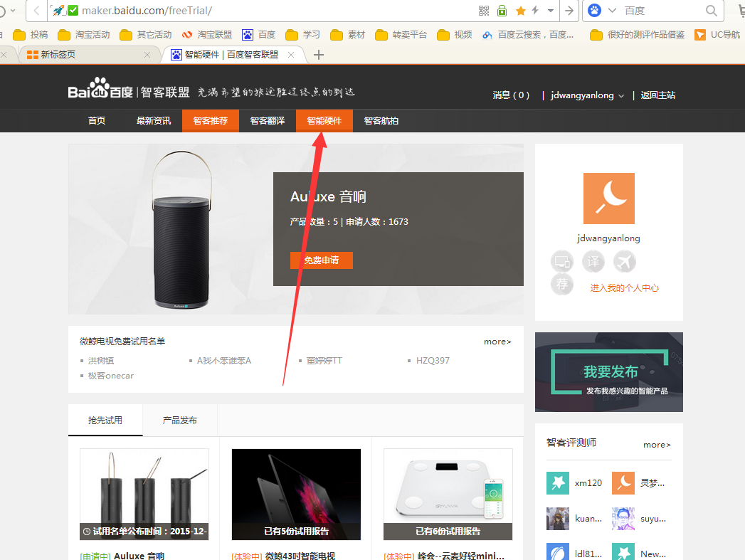This screenshot has width=745, height=560.
Task: Open the 转卖平台 bookmark folder
Action: click(401, 35)
